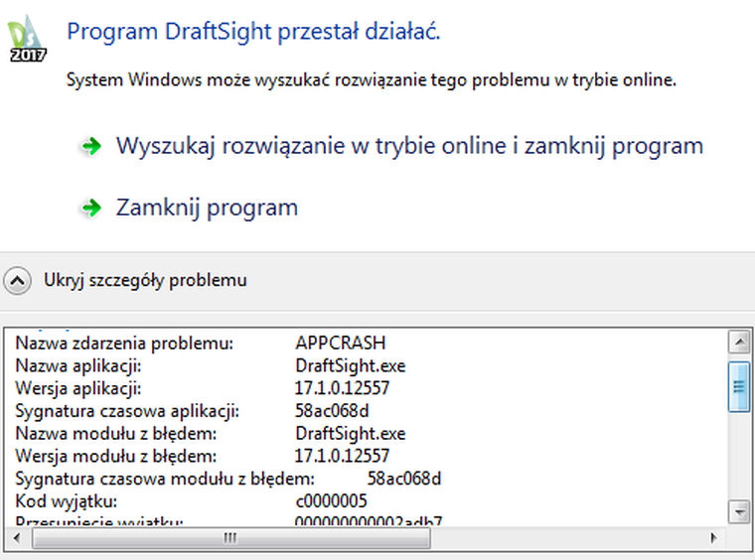Viewport: 755px width, 560px height.
Task: Click the DraftSight 2017 application icon
Action: [28, 39]
